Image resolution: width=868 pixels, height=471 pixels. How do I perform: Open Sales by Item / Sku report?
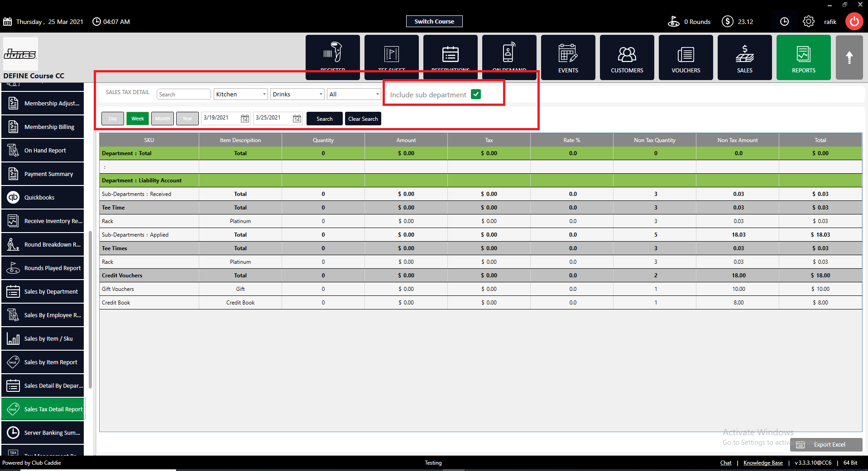coord(43,338)
